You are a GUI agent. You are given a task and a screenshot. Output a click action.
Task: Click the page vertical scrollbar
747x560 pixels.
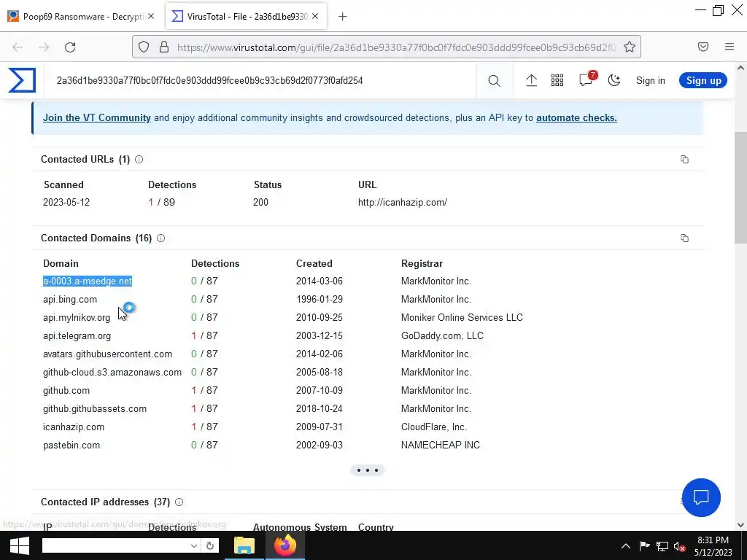(741, 188)
